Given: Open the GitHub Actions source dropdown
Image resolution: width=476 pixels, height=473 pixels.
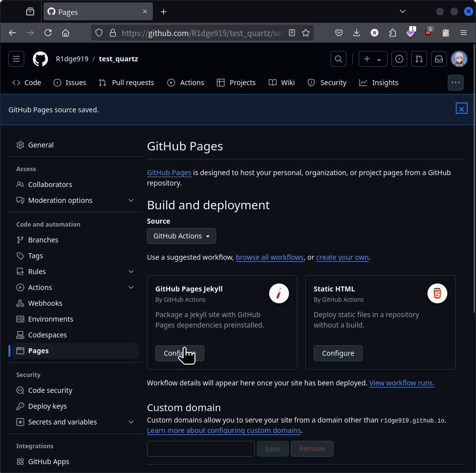Looking at the screenshot, I should coord(182,236).
